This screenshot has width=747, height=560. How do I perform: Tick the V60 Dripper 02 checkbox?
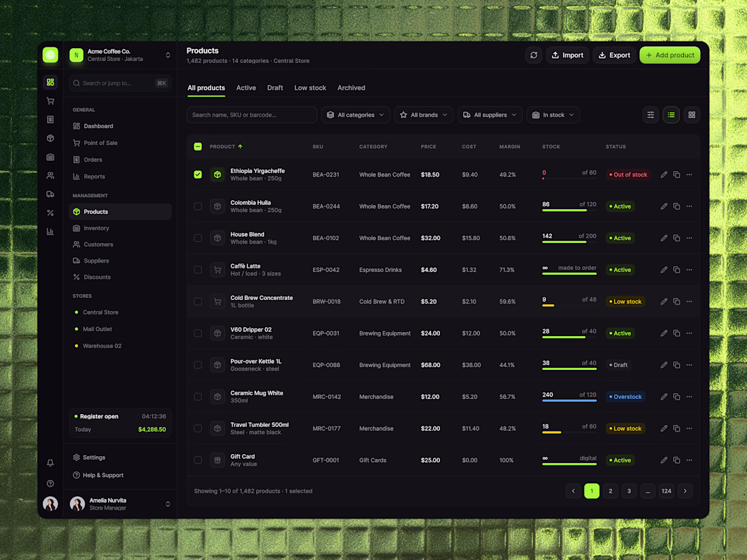198,333
